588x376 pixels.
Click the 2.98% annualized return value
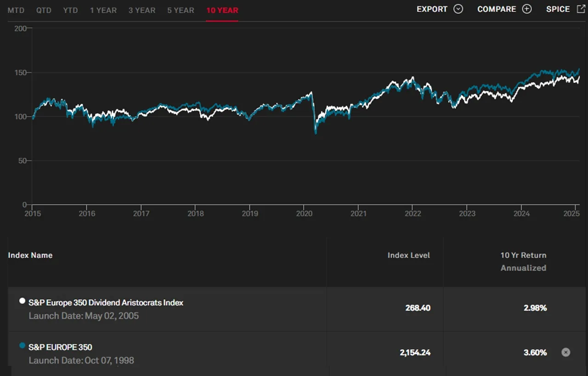tap(535, 308)
